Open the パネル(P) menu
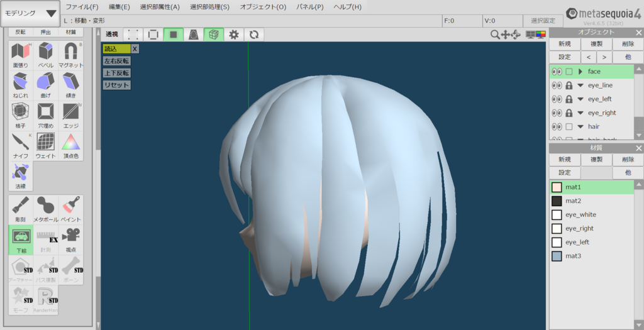 point(309,7)
